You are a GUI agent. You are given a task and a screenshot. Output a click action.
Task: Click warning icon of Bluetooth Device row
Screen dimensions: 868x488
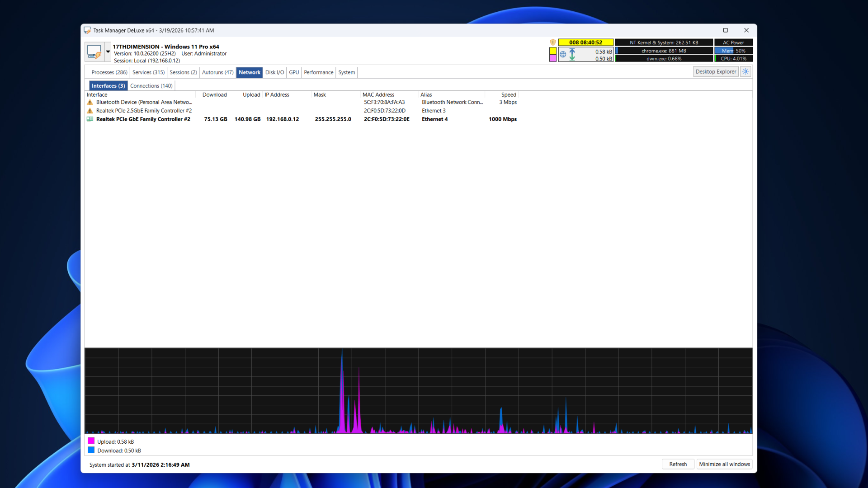(90, 103)
